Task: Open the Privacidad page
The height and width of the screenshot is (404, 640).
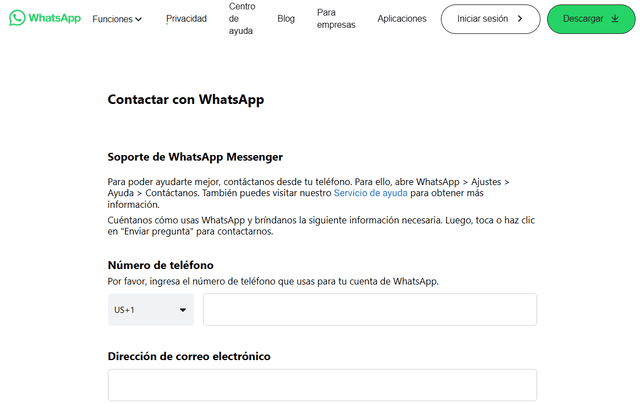Action: [x=186, y=19]
